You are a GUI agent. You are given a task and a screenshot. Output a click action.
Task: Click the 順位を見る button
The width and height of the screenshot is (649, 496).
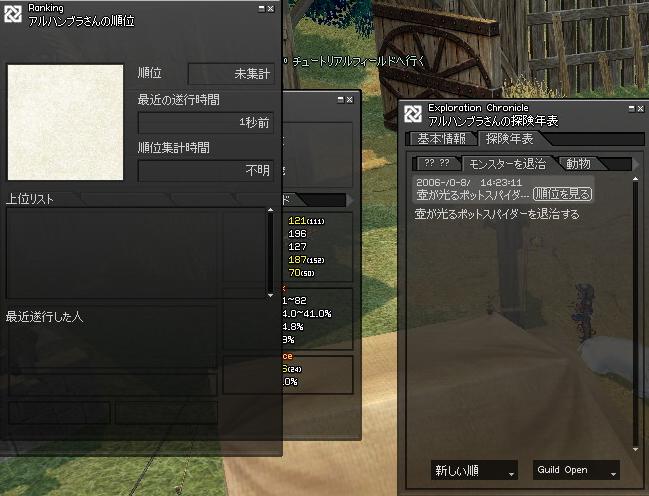tap(562, 194)
